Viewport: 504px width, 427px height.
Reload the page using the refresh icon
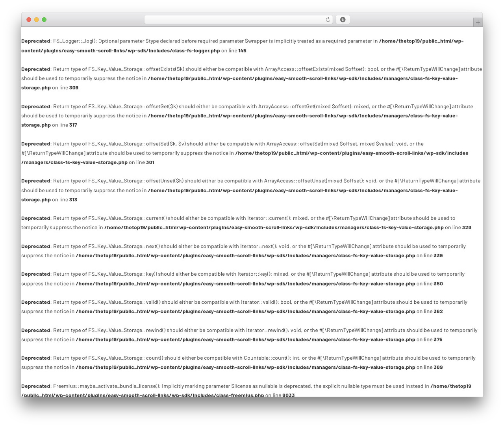pos(328,20)
